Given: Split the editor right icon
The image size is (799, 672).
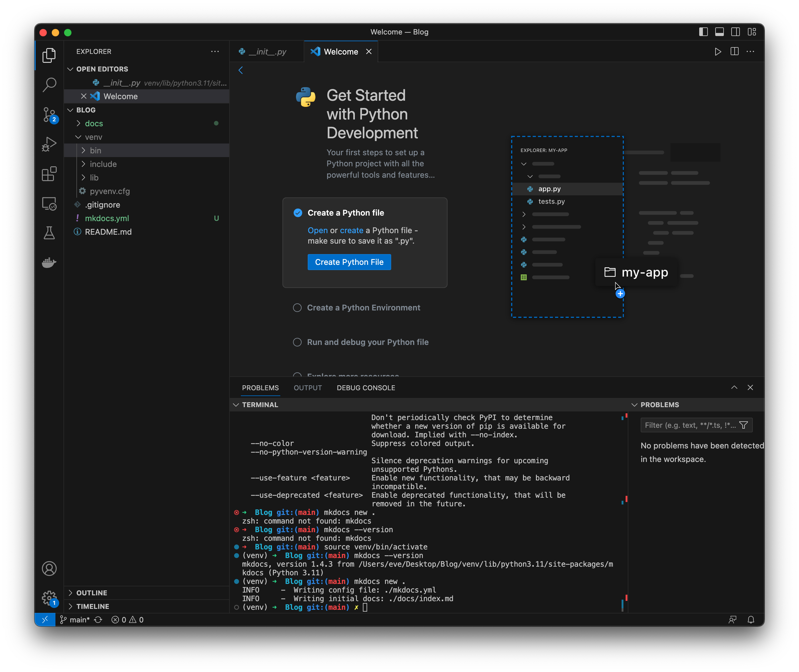Looking at the screenshot, I should coord(734,51).
